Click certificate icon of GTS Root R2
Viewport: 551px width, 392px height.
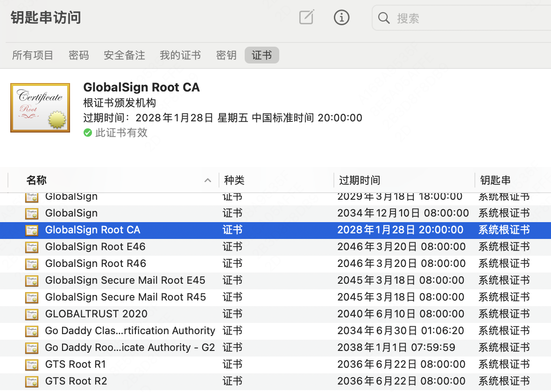[32, 382]
